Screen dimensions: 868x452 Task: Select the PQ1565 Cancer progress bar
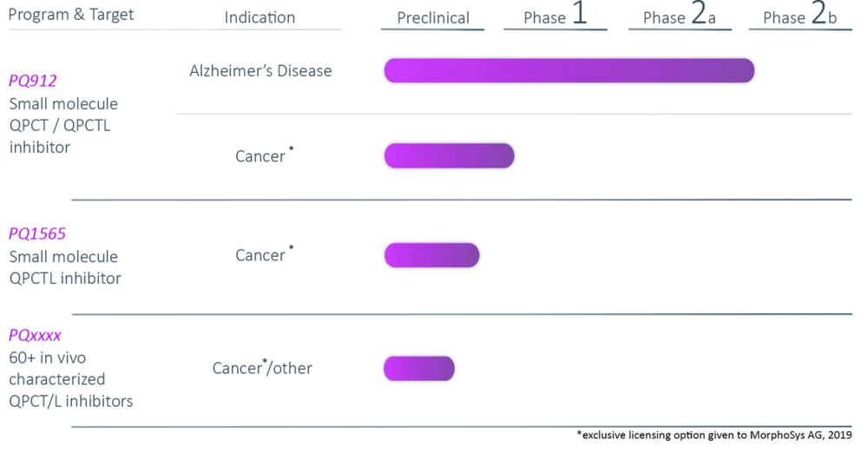(431, 255)
